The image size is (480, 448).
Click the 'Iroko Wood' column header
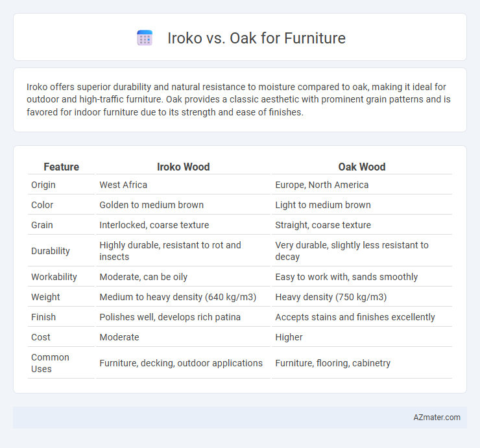(x=183, y=167)
